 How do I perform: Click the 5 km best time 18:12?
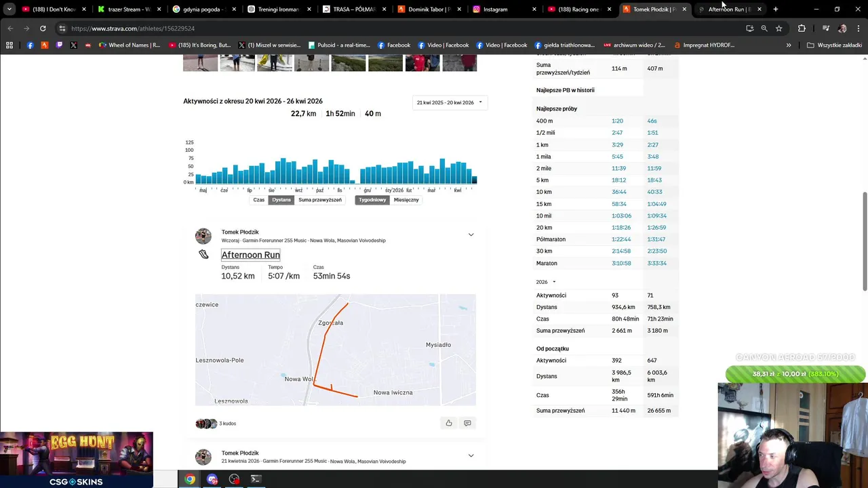pyautogui.click(x=618, y=180)
